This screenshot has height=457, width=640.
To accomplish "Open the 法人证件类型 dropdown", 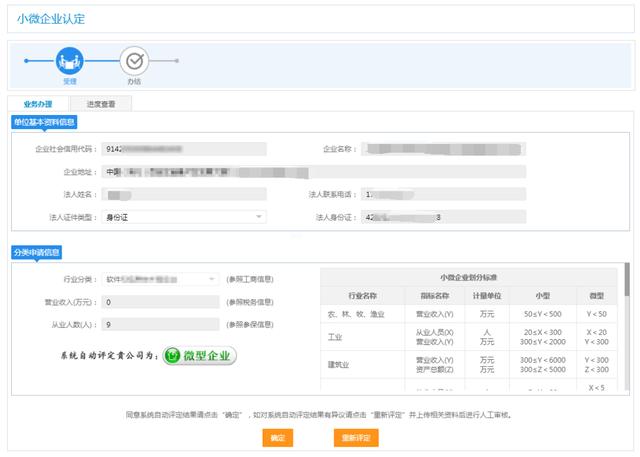I will point(183,217).
